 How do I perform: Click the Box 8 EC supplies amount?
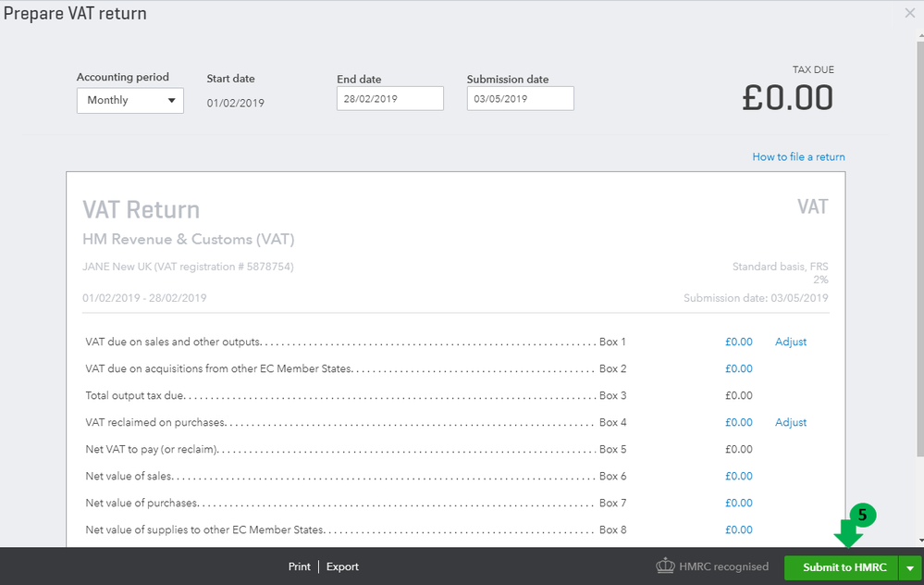point(738,529)
